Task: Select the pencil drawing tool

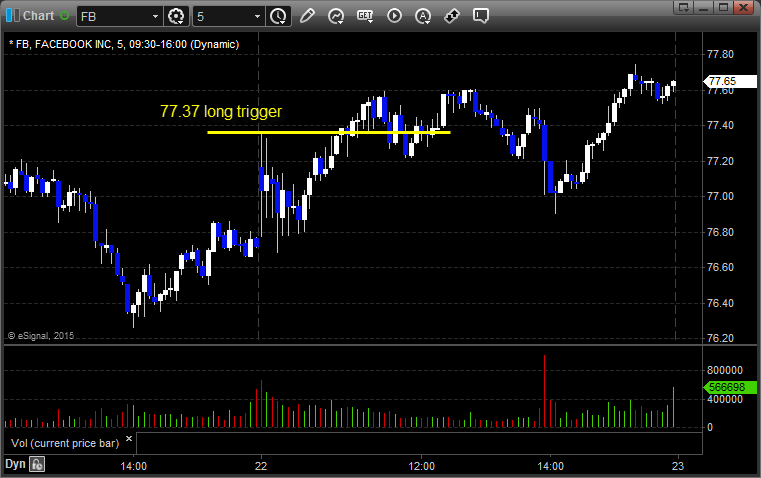Action: (x=307, y=16)
